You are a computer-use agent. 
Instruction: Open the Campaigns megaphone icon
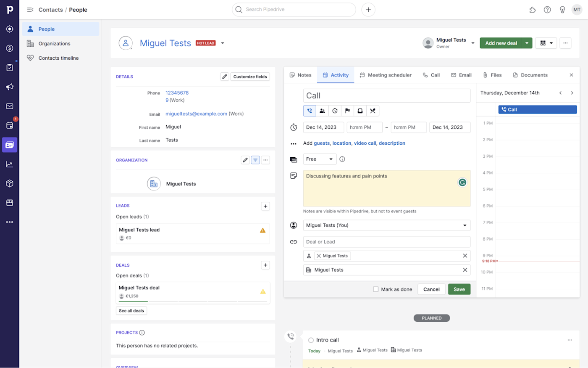click(x=10, y=87)
